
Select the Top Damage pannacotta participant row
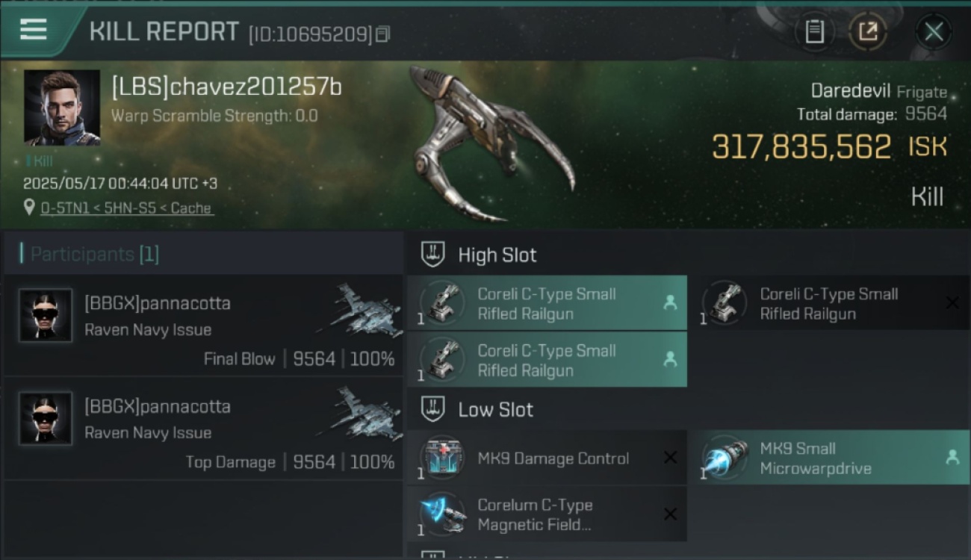click(203, 429)
